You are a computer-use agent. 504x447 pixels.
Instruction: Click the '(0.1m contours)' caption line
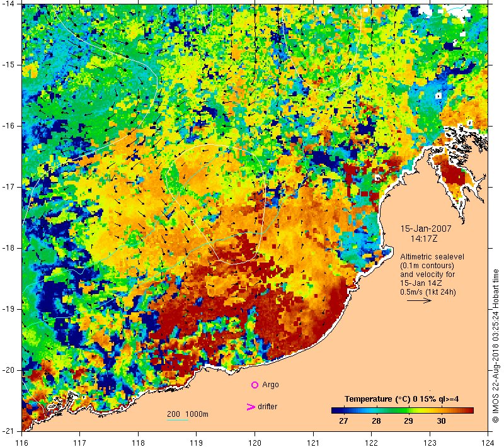[427, 266]
